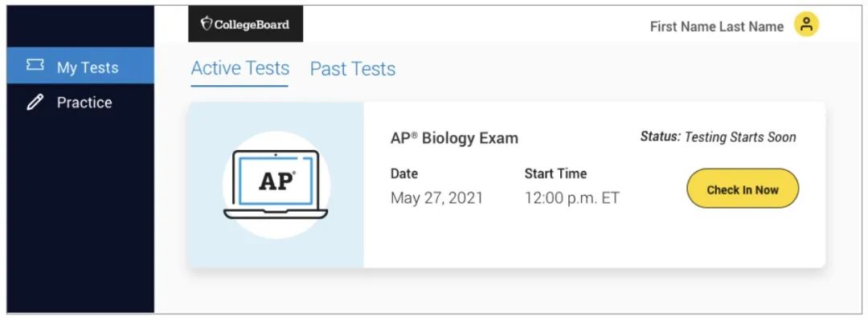Select the AP Biology Exam title

[x=454, y=138]
